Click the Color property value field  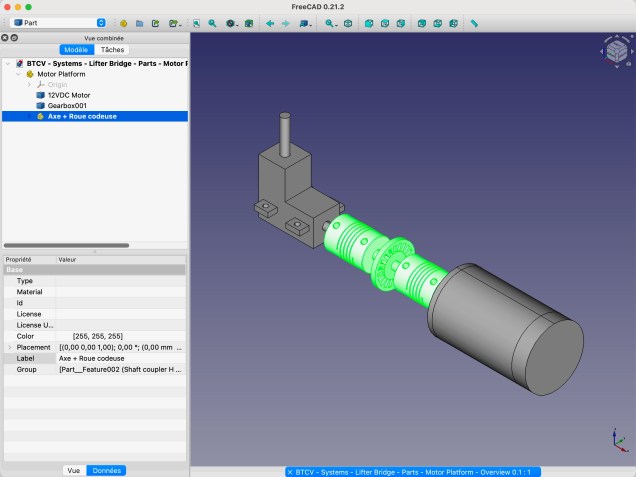click(120, 336)
